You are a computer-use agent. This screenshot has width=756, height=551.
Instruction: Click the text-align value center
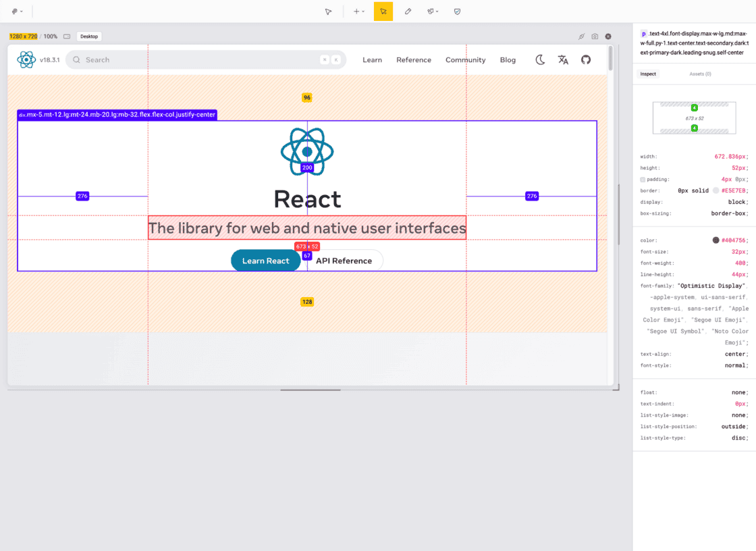pyautogui.click(x=735, y=354)
